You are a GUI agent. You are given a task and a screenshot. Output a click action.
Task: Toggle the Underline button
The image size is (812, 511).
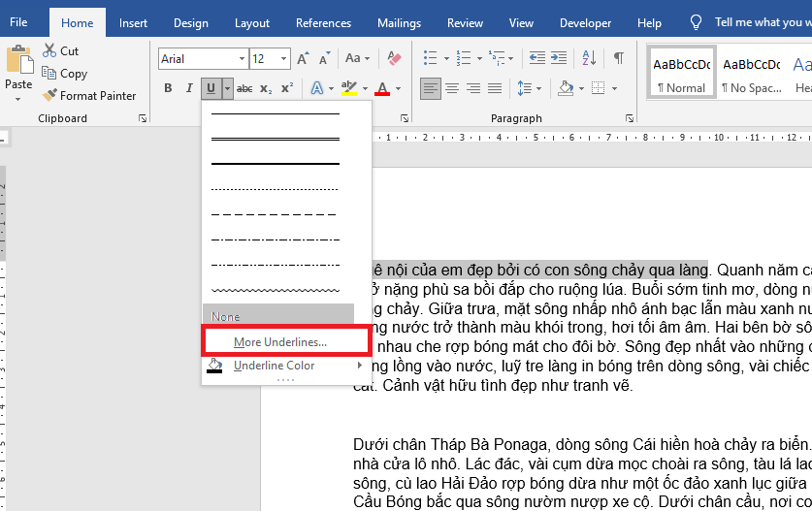coord(211,89)
